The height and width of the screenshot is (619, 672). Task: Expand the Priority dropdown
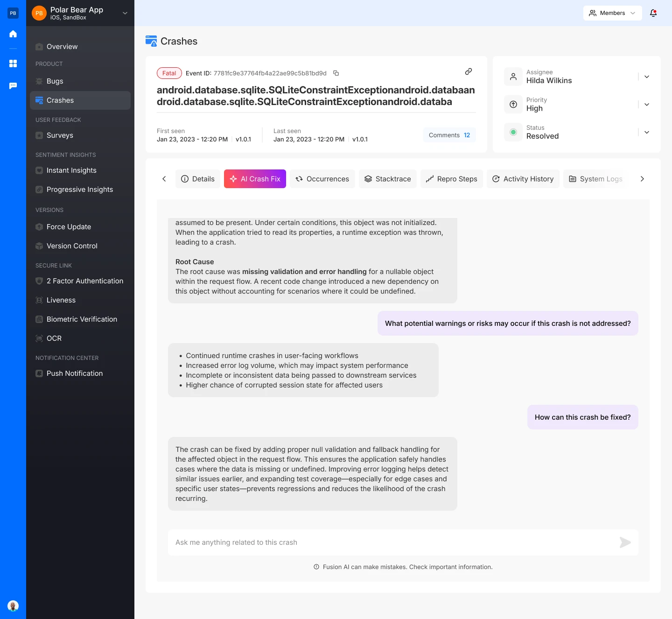coord(646,105)
